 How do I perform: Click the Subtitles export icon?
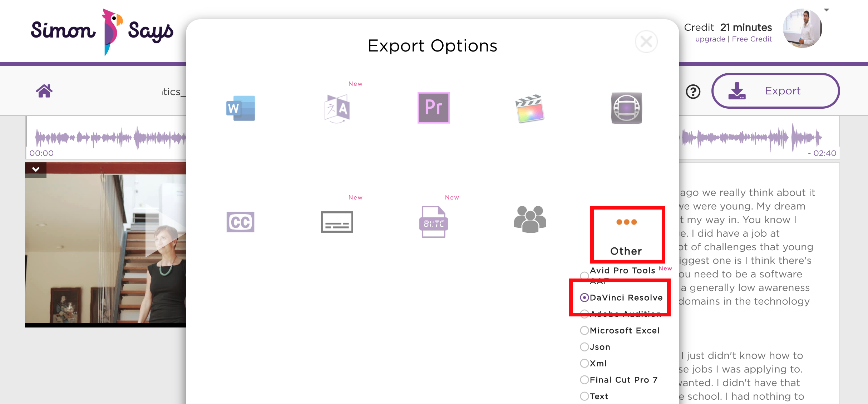(336, 221)
